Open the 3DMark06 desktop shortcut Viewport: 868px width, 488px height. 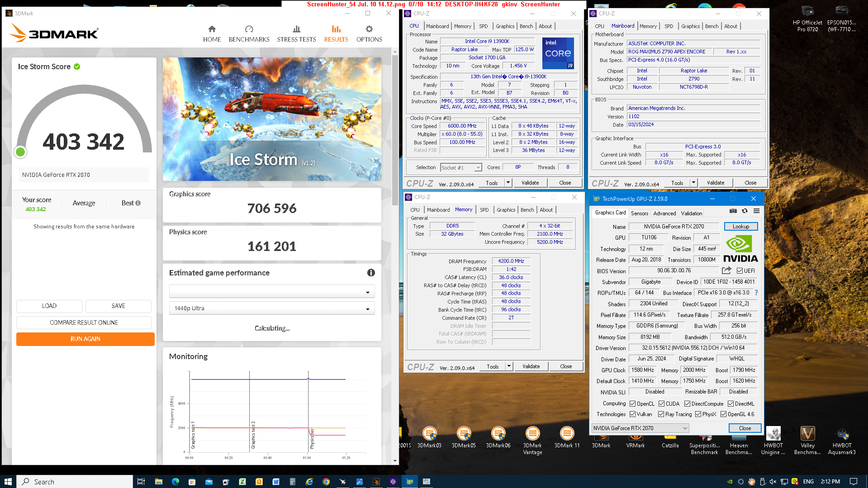click(x=498, y=438)
